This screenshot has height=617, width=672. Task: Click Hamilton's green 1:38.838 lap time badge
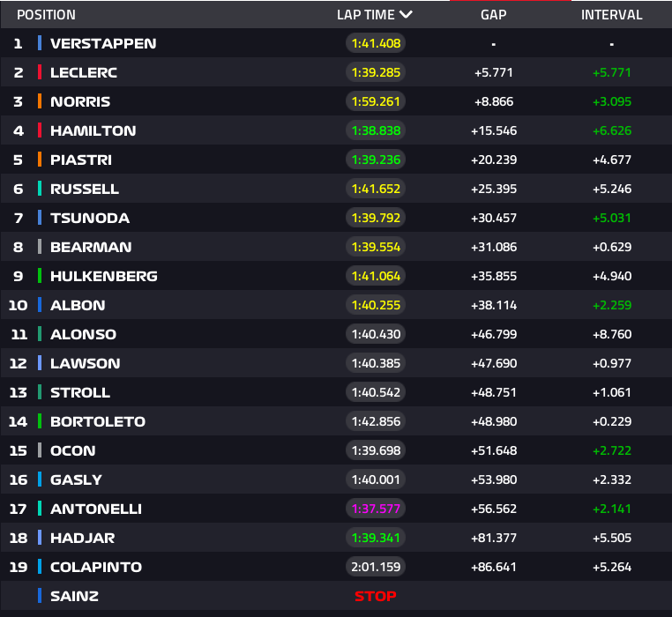[376, 130]
